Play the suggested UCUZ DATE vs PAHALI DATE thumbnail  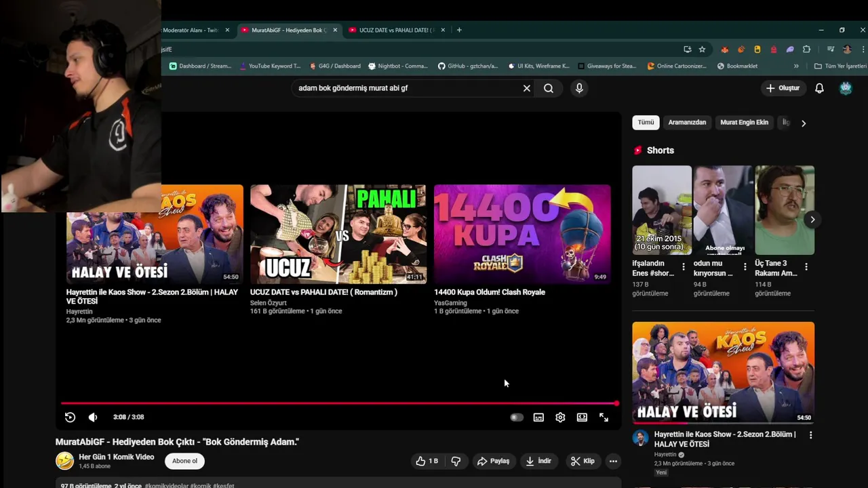pos(338,234)
